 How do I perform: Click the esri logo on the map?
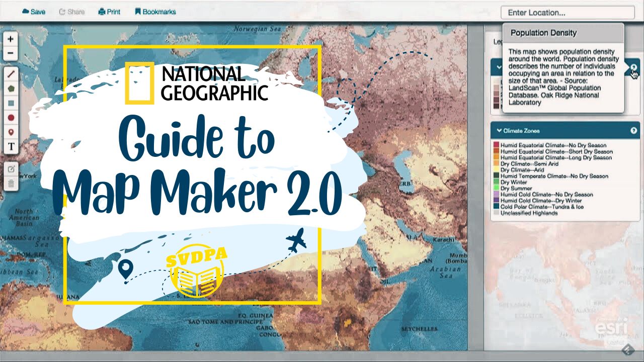click(x=611, y=328)
